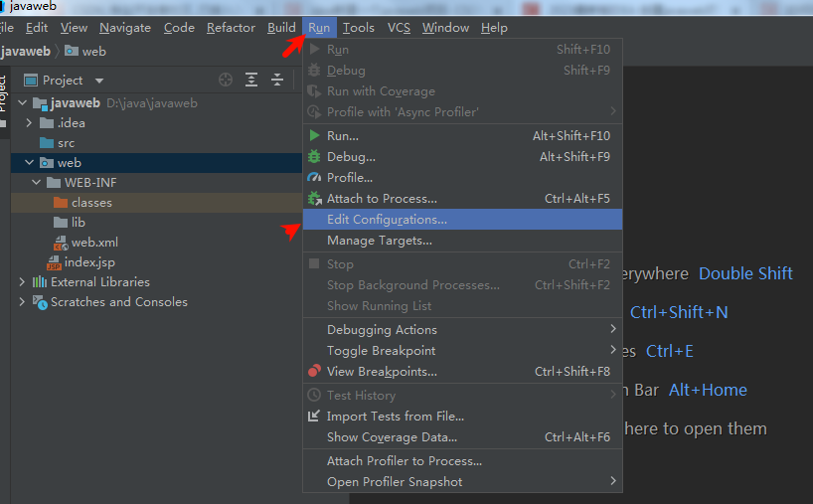Open the Refactor menu
Screen dimensions: 813x504
pos(231,28)
